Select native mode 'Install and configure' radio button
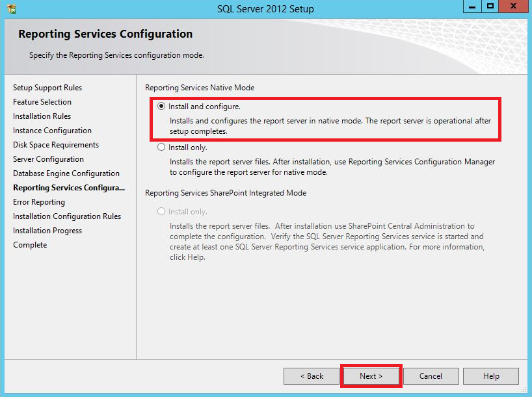 pyautogui.click(x=161, y=106)
